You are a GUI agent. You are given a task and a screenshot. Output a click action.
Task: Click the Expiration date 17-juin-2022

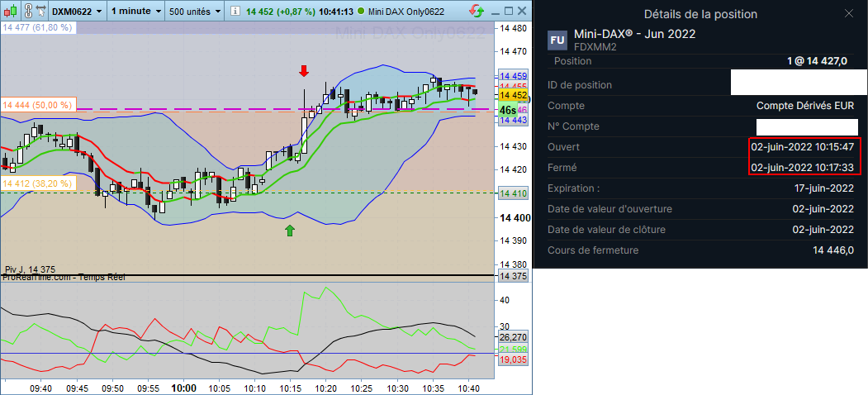click(x=823, y=188)
